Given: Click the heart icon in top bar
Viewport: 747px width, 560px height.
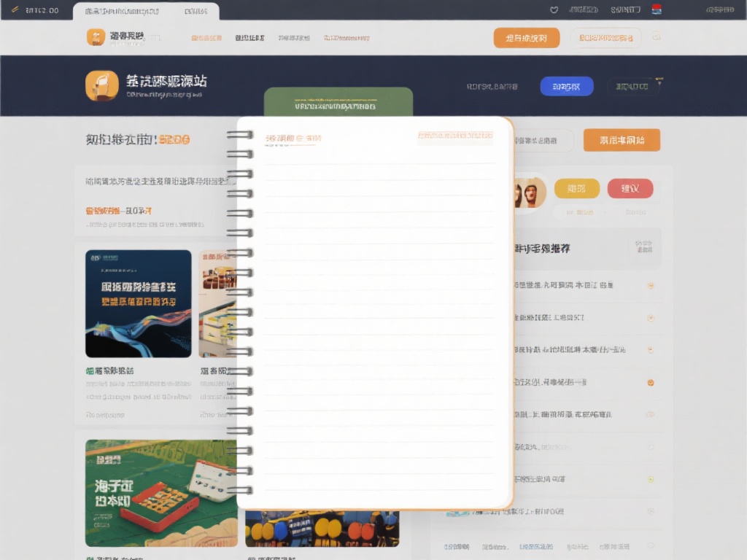Looking at the screenshot, I should coord(554,10).
